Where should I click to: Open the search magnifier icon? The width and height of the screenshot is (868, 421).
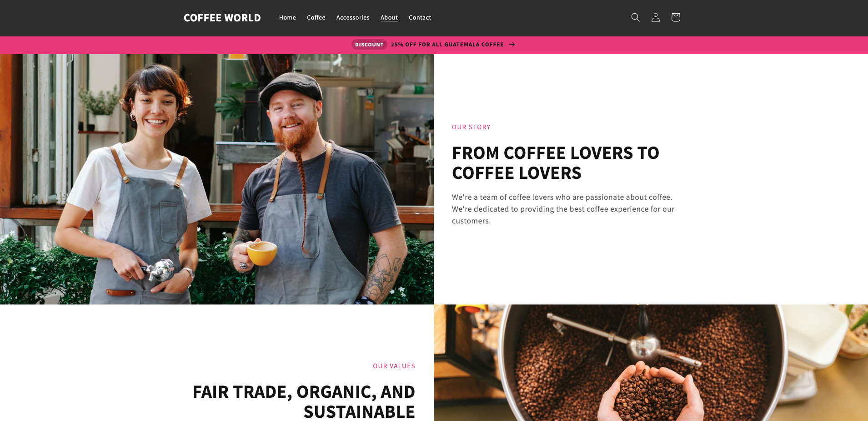[635, 17]
